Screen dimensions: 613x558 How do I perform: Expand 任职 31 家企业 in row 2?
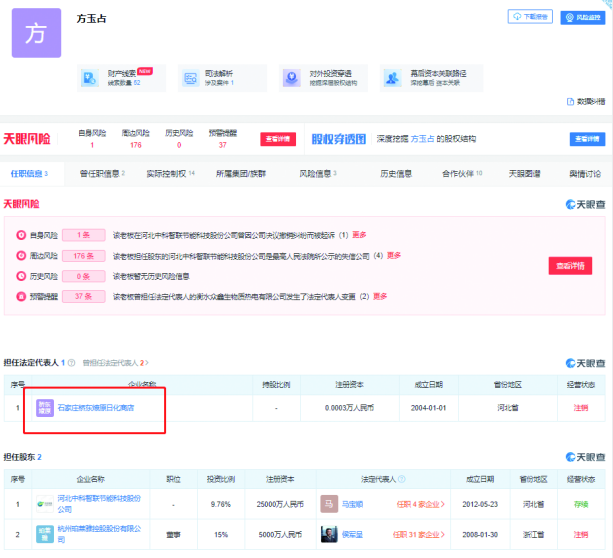point(419,535)
